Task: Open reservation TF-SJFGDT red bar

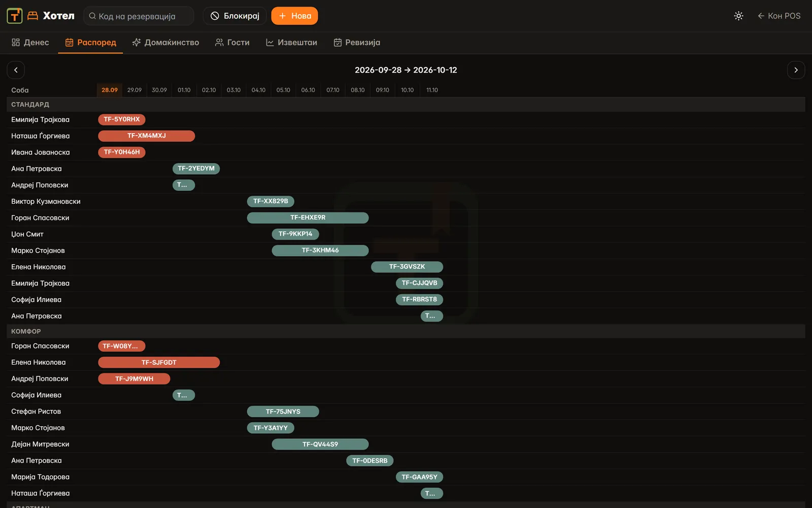Action: click(159, 362)
